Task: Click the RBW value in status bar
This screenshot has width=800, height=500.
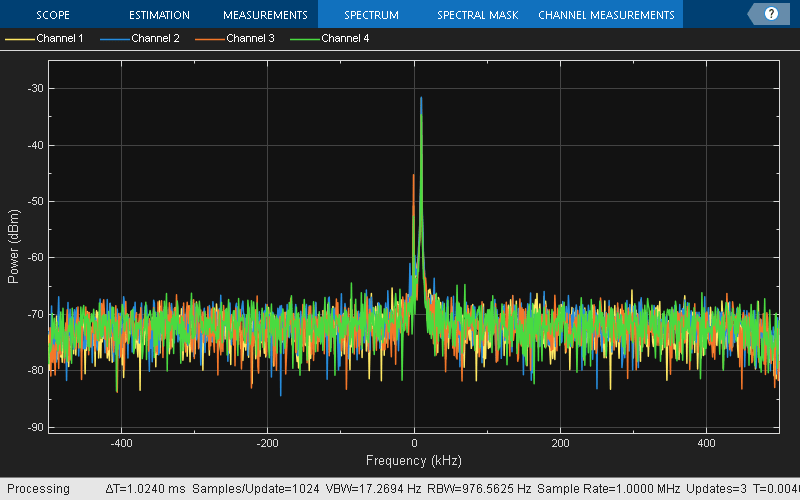Action: click(479, 489)
